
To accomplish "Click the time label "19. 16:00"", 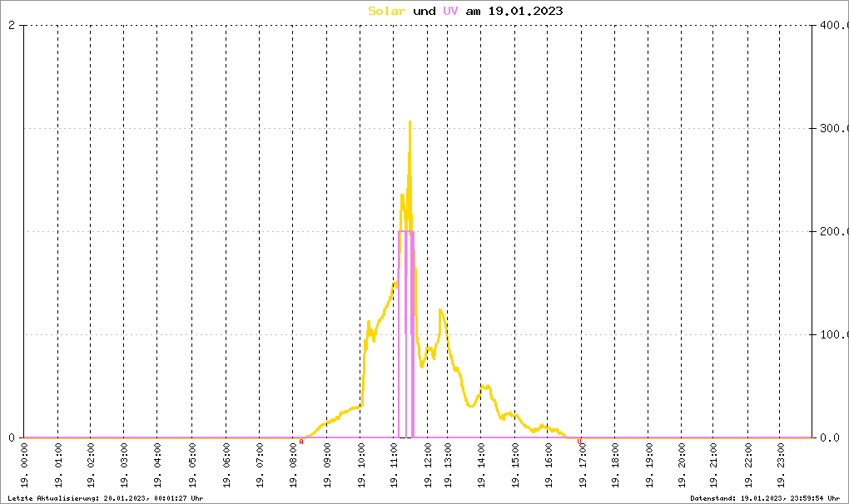I will point(549,465).
